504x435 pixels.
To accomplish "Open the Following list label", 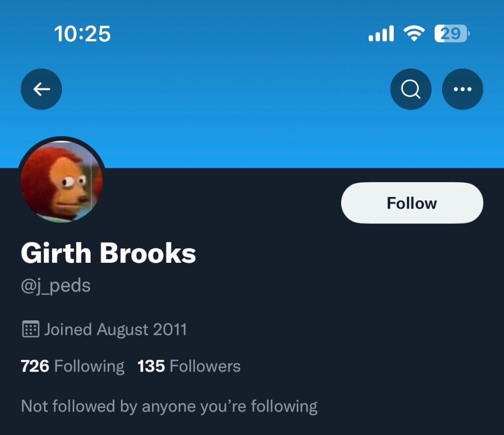I will click(90, 367).
